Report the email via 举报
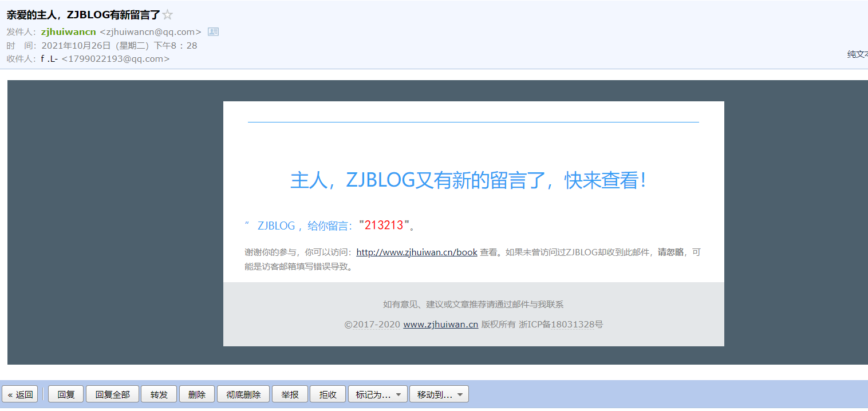The image size is (868, 411). (x=290, y=394)
